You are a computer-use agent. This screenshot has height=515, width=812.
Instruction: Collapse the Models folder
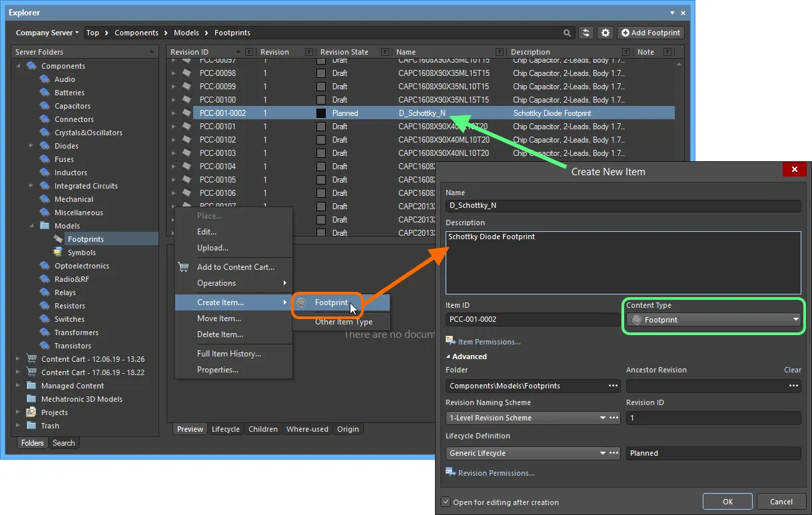click(31, 226)
